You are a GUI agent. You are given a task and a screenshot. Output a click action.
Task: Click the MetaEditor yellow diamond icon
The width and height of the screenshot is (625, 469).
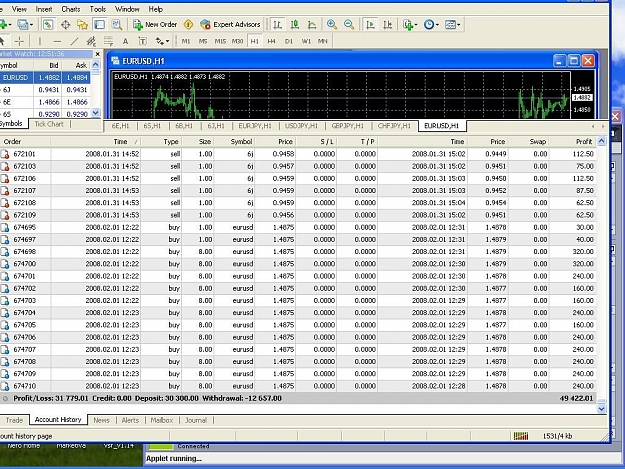click(188, 25)
